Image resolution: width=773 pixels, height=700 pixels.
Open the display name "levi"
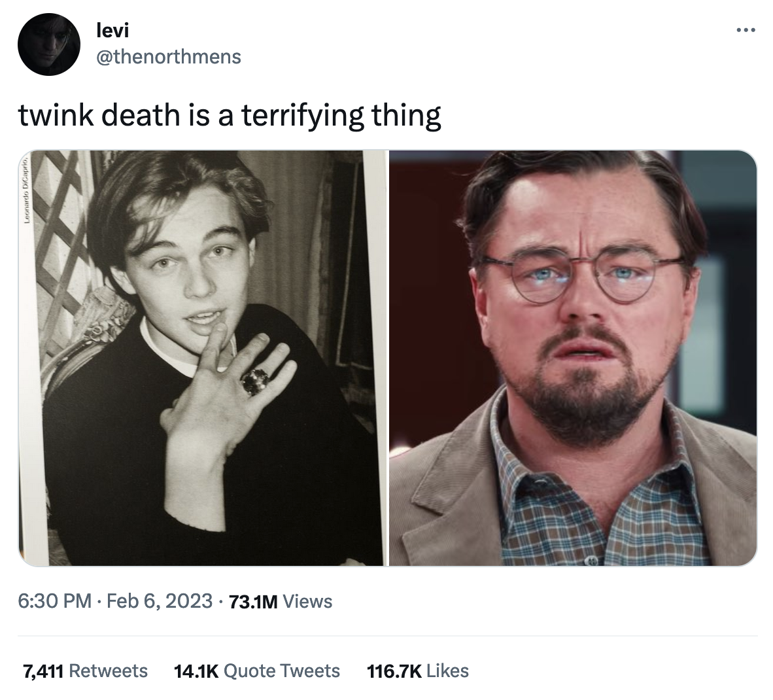112,30
